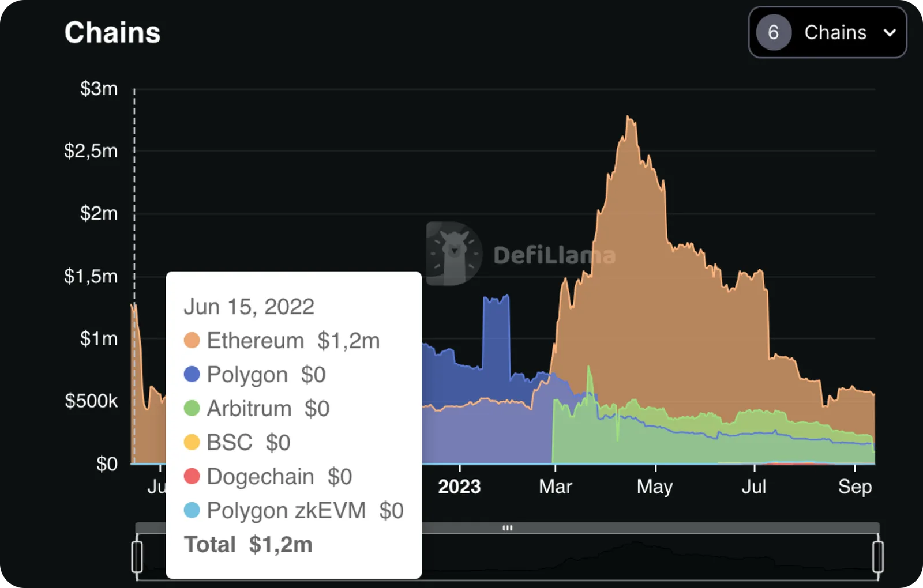Click the chevron arrow beside Chains

[x=890, y=33]
